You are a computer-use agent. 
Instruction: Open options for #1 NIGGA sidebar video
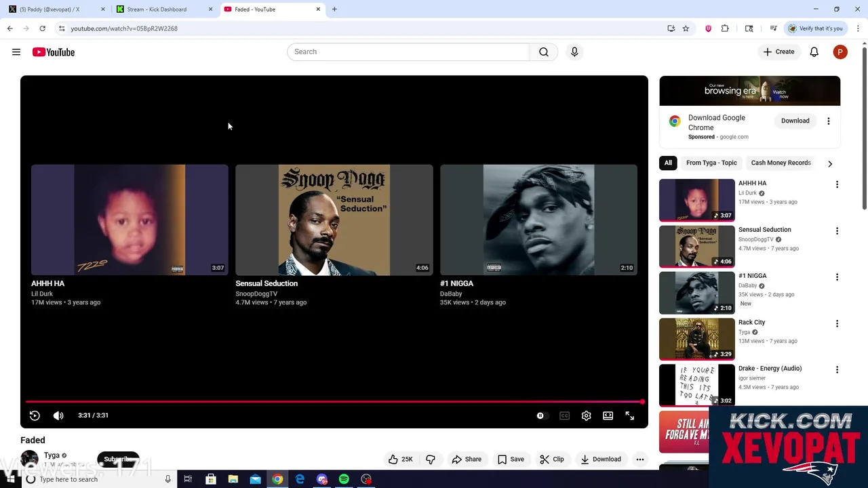(x=837, y=277)
